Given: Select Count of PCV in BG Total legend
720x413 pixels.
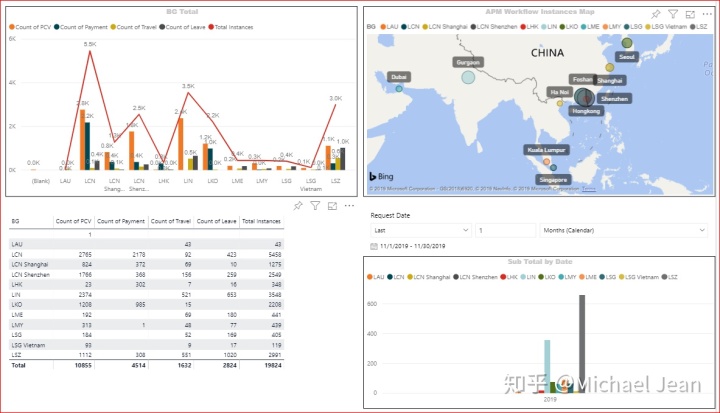Looking at the screenshot, I should click(30, 27).
